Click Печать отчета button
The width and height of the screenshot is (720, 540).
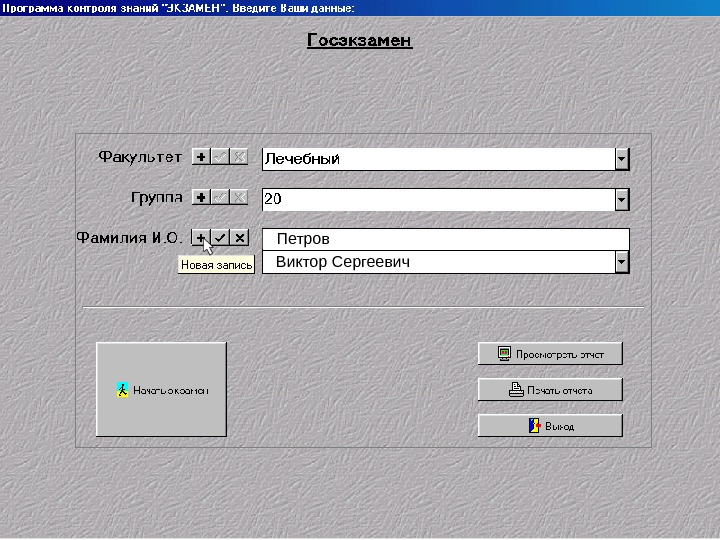(x=550, y=389)
